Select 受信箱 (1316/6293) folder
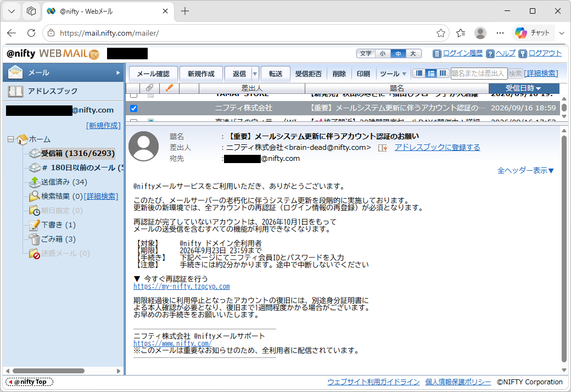571x392 pixels. click(77, 153)
